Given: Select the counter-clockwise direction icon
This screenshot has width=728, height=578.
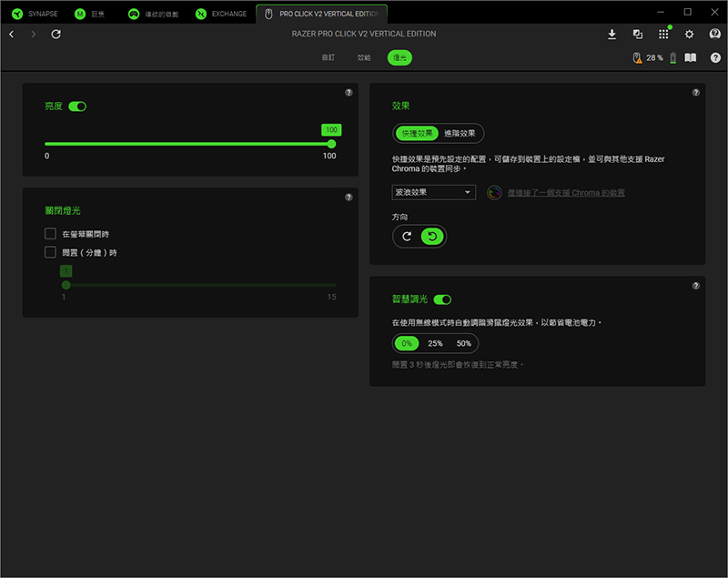Looking at the screenshot, I should click(432, 237).
